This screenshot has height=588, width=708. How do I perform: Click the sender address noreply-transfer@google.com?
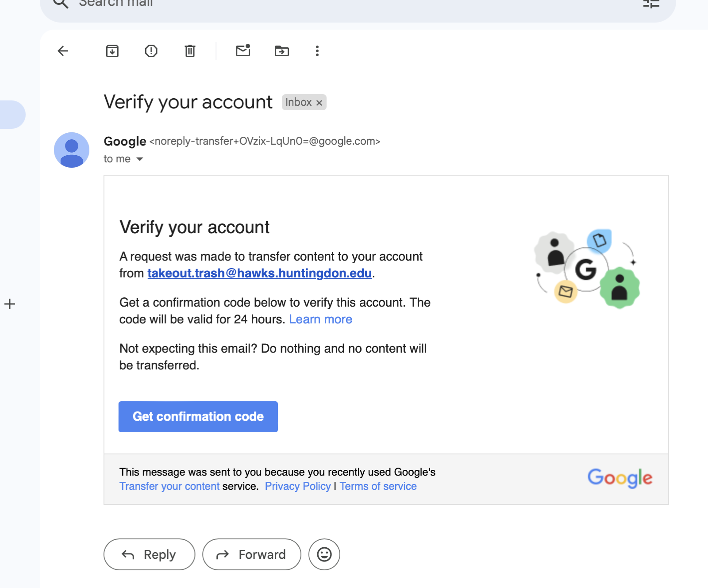(265, 141)
